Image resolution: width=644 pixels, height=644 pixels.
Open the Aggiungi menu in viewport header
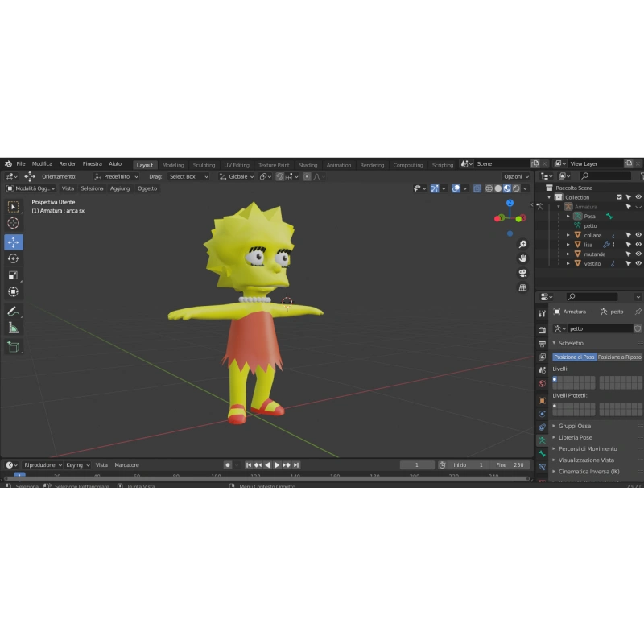coord(120,188)
